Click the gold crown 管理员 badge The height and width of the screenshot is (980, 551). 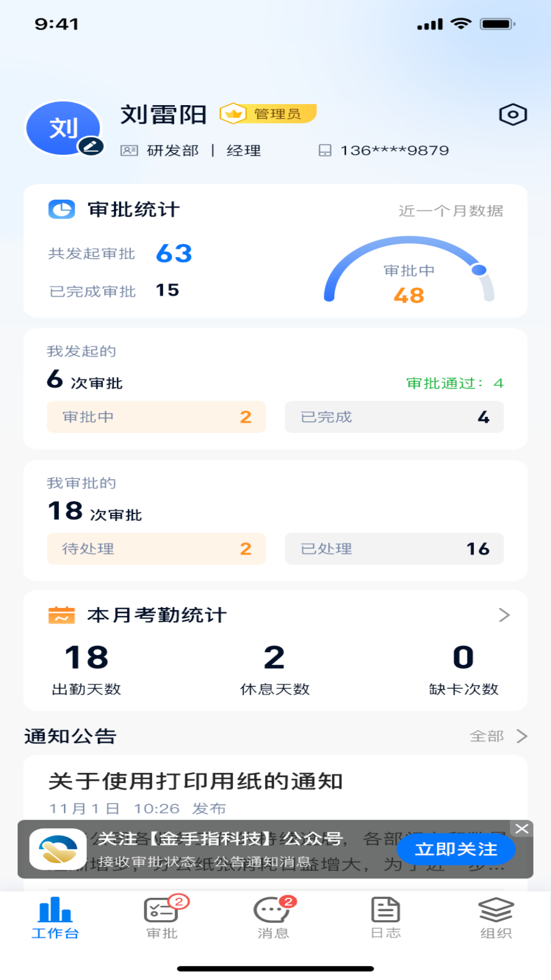click(268, 114)
